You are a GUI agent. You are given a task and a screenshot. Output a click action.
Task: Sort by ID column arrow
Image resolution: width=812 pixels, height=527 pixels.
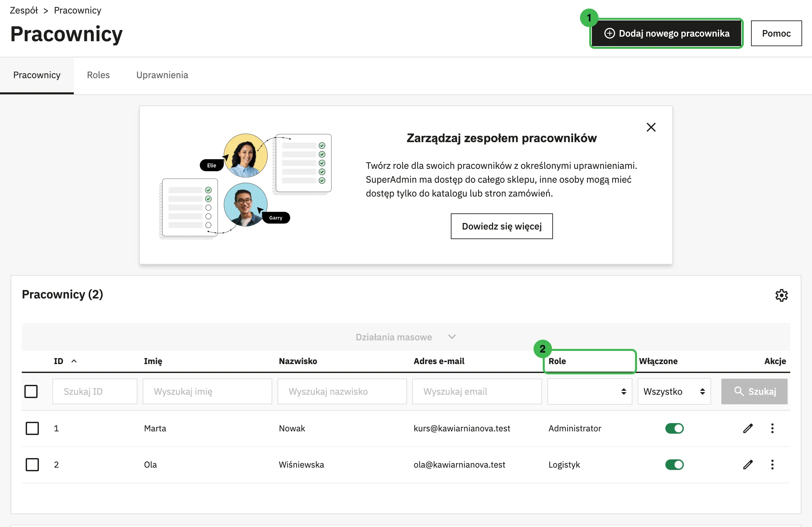pyautogui.click(x=74, y=361)
